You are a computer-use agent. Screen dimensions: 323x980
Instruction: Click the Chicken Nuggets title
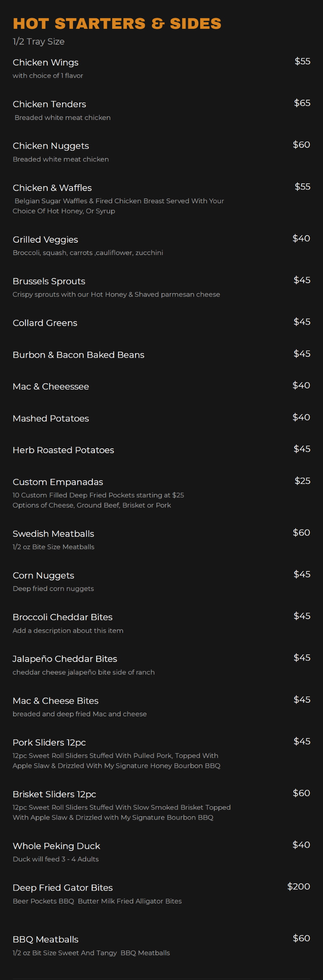[51, 146]
